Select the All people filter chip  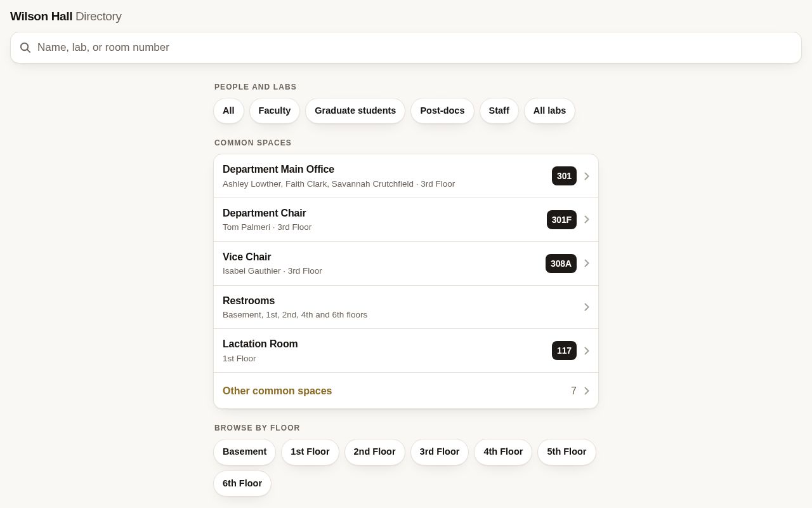click(228, 110)
